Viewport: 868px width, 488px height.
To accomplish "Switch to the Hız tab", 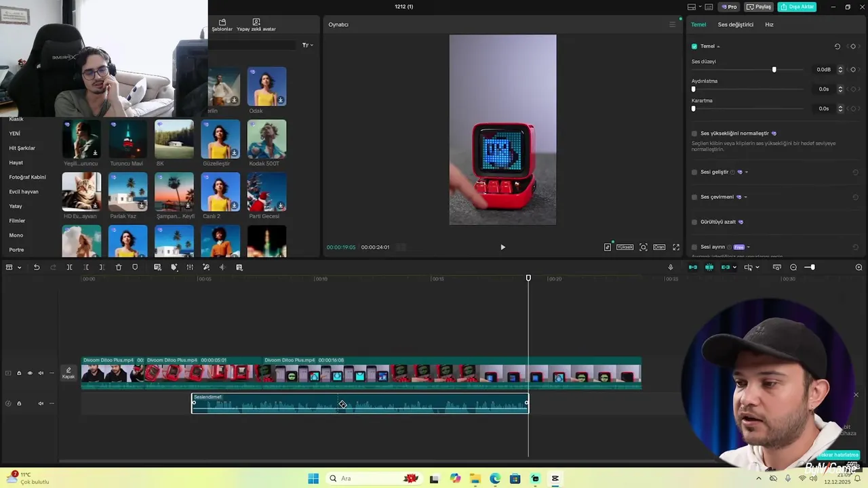I will (769, 24).
